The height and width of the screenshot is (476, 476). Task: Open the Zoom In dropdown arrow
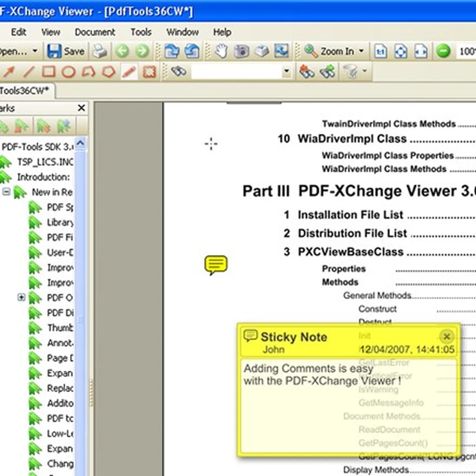pyautogui.click(x=361, y=51)
